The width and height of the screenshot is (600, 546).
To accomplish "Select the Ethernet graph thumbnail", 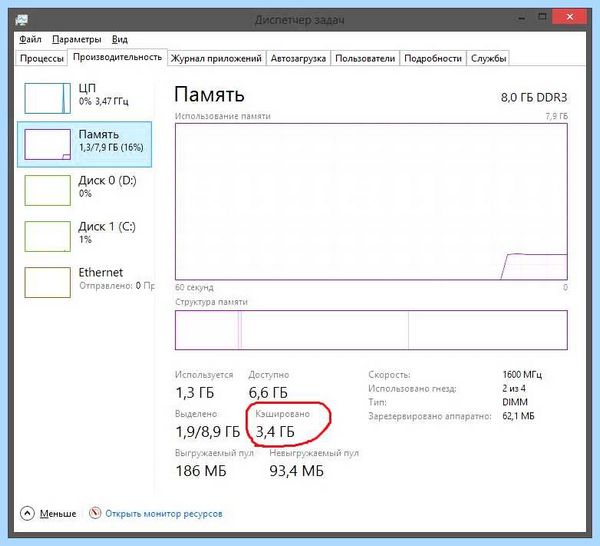I will (x=48, y=282).
